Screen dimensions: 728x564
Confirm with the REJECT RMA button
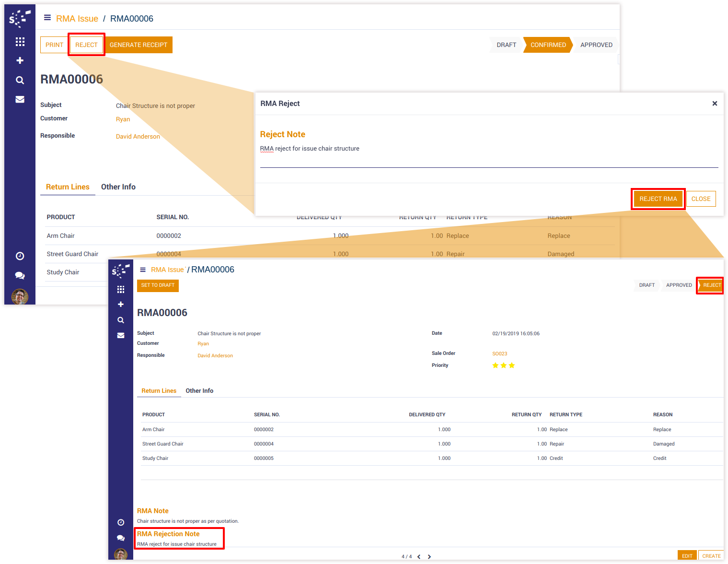[x=658, y=199]
